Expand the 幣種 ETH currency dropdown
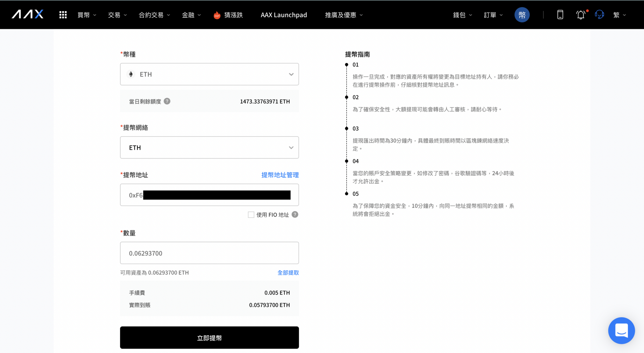Image resolution: width=644 pixels, height=353 pixels. pyautogui.click(x=209, y=74)
